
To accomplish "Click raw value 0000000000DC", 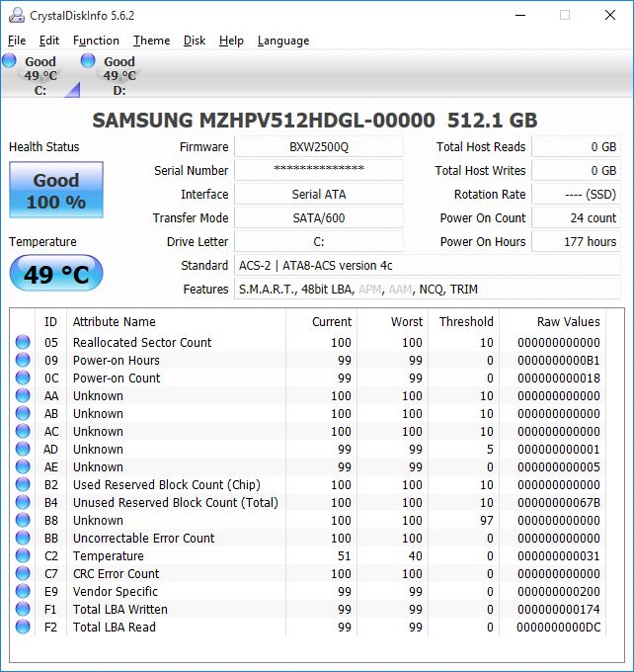I will point(559,627).
